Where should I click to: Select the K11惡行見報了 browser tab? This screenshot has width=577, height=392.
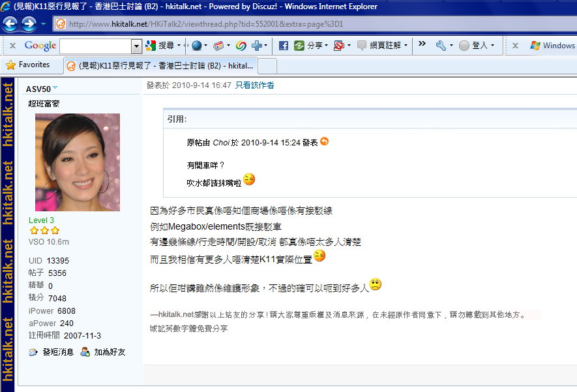pos(160,66)
